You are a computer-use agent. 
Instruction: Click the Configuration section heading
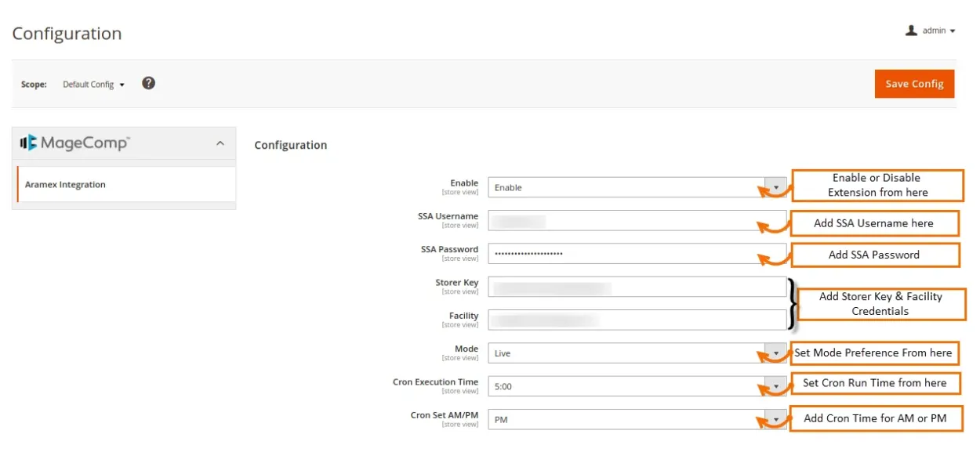[x=290, y=145]
